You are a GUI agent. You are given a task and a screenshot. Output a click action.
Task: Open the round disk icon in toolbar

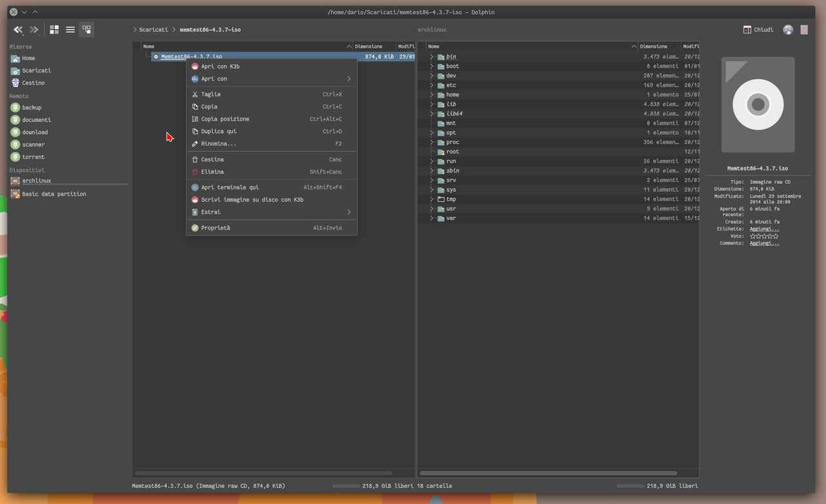(788, 30)
